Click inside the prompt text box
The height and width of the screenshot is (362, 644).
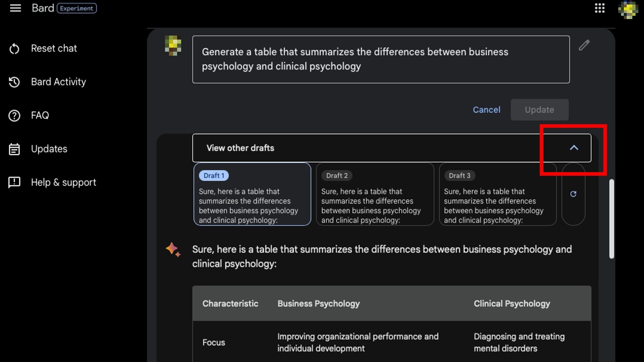381,60
